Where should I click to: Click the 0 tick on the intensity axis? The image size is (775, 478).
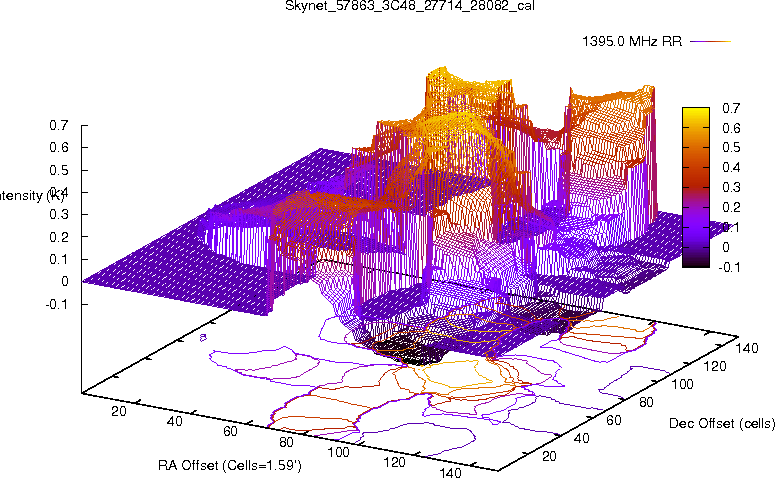tap(65, 281)
